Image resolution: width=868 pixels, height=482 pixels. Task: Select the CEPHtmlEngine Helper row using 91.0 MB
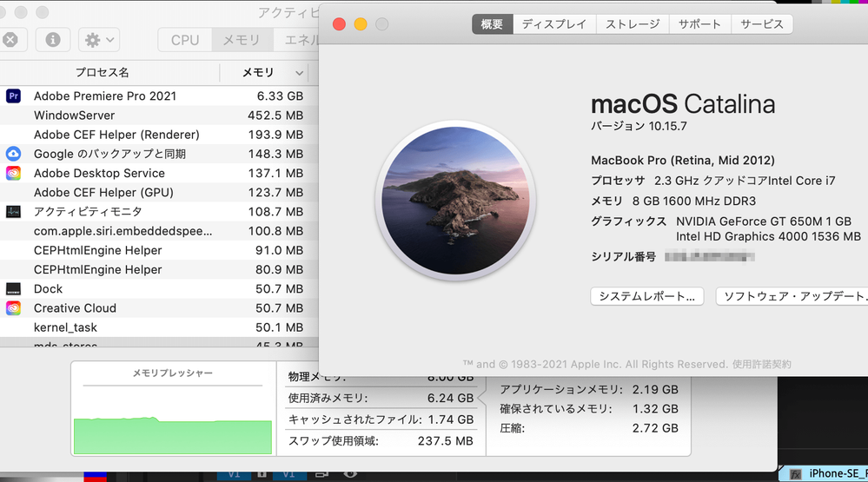tap(159, 250)
